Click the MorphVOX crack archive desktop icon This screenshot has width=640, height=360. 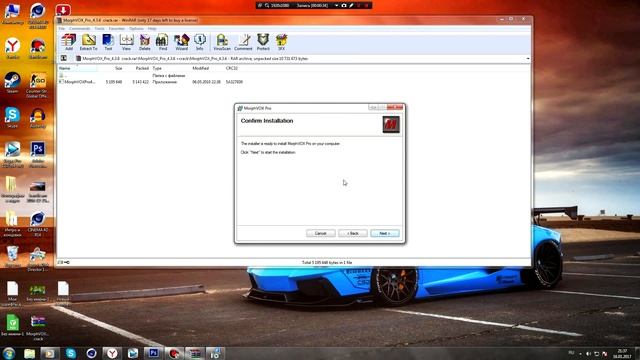[x=38, y=328]
